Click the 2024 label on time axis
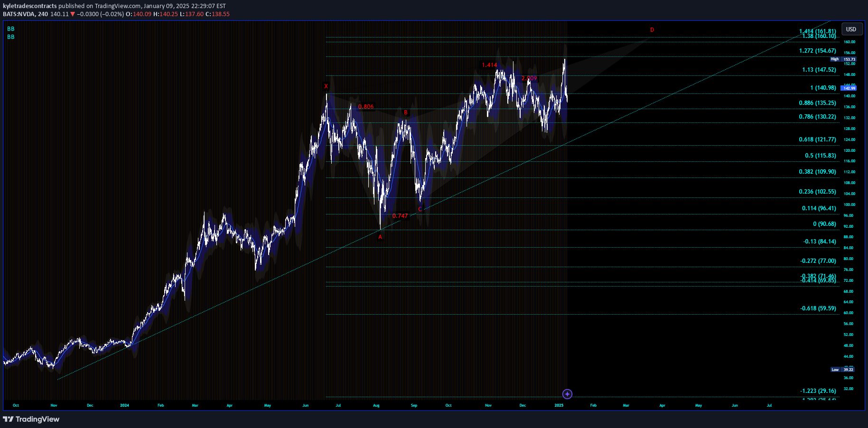The width and height of the screenshot is (868, 428). click(124, 406)
